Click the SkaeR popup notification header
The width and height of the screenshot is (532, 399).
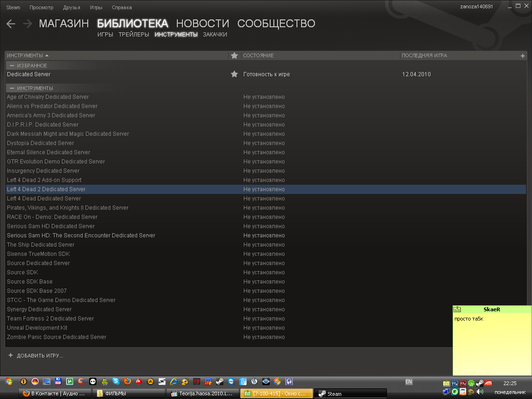(x=492, y=309)
